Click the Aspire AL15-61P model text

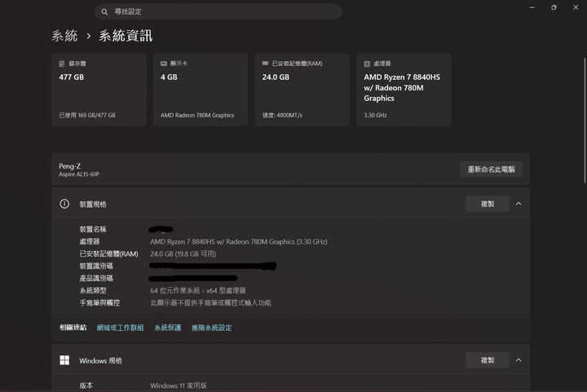(79, 174)
